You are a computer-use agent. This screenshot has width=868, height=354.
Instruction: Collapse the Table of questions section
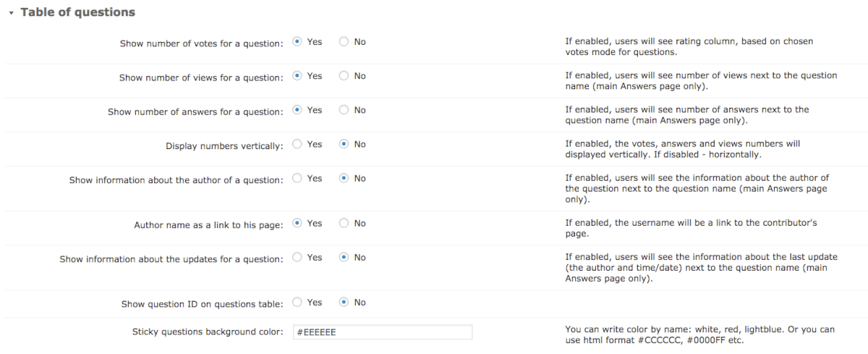click(x=12, y=13)
